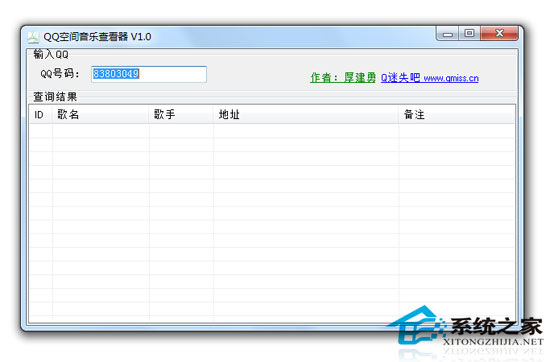The image size is (550, 362).
Task: Close the QQ空间音乐查看器 window
Action: pyautogui.click(x=499, y=34)
